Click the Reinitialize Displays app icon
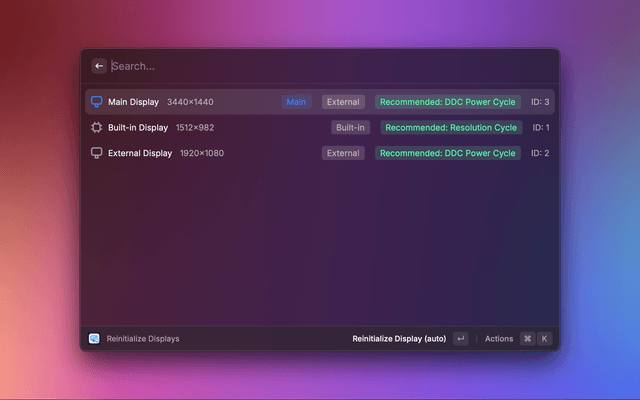 94,339
